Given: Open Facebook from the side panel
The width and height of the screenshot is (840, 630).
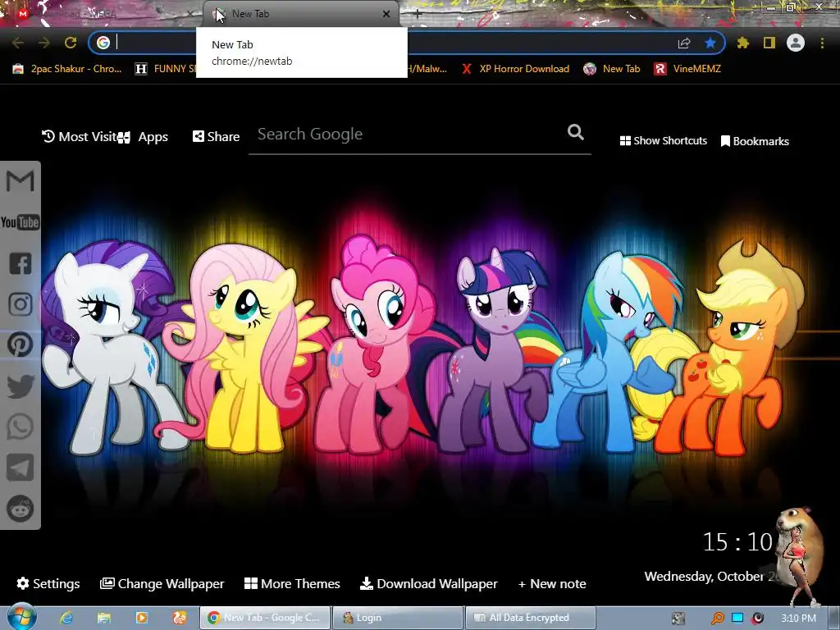Looking at the screenshot, I should click(x=21, y=263).
